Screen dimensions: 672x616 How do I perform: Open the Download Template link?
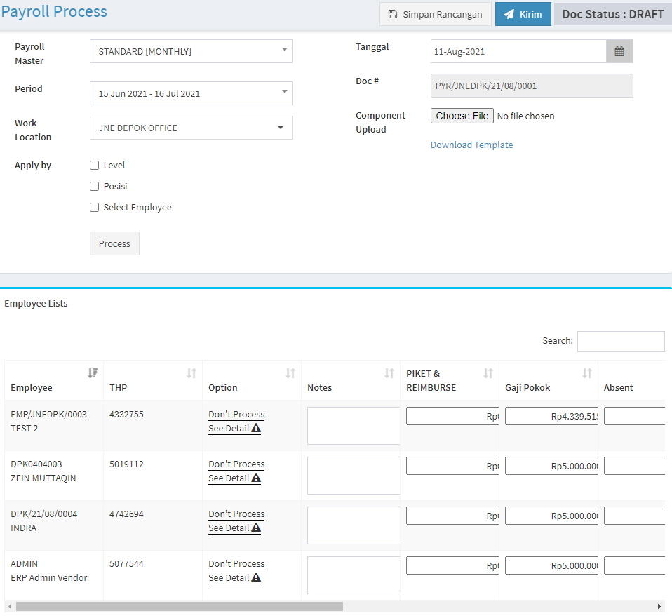pyautogui.click(x=471, y=145)
